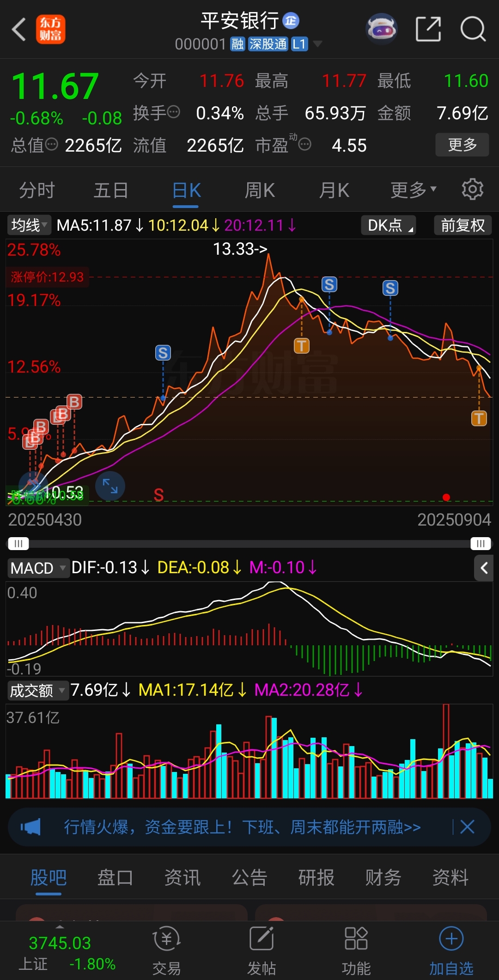Open the 成交额 indicator dropdown

click(38, 691)
